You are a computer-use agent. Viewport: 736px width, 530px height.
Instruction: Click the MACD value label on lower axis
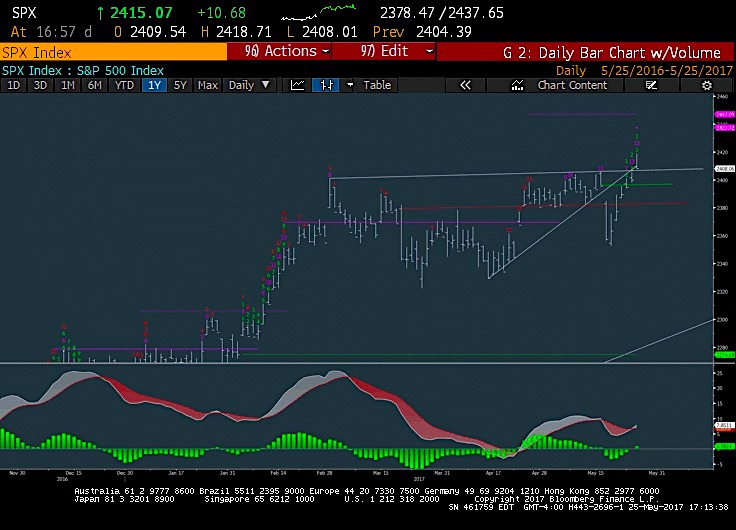pyautogui.click(x=724, y=426)
